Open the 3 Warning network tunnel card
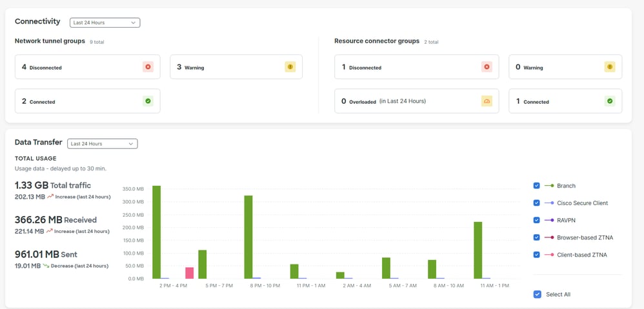This screenshot has height=309, width=644. tap(236, 67)
